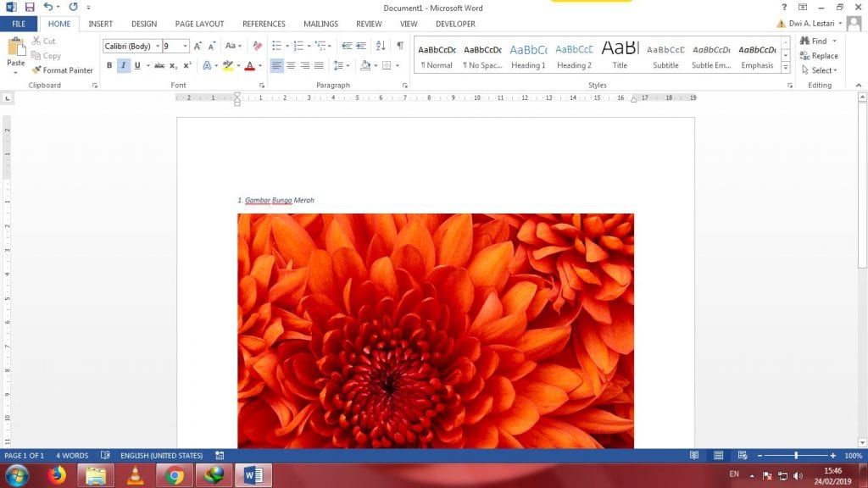The image size is (868, 488).
Task: Click the Clear All Formatting icon
Action: [258, 46]
